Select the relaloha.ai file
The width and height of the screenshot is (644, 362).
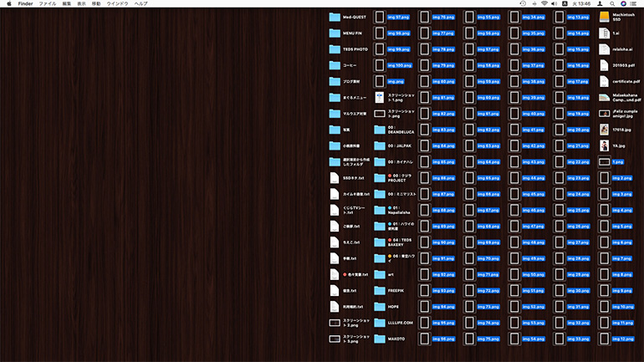(x=605, y=49)
